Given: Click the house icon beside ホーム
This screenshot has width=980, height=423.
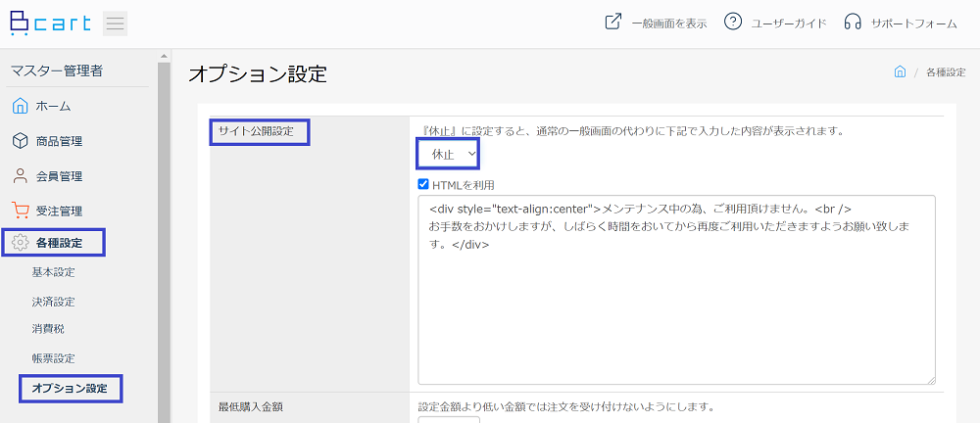Looking at the screenshot, I should coord(20,106).
